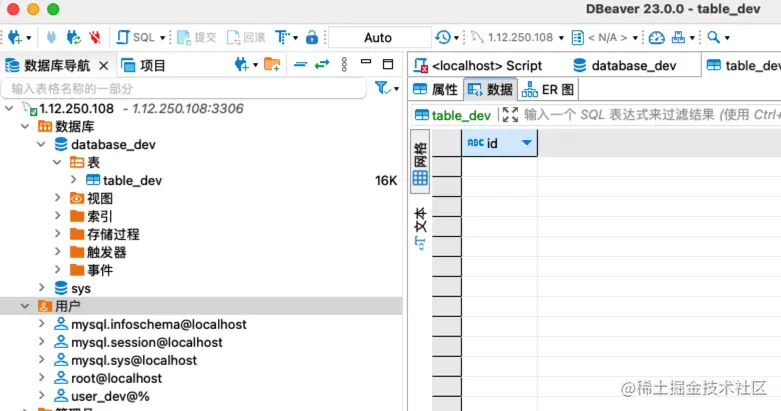Click the reconnect icon in toolbar
This screenshot has height=411, width=781.
click(x=74, y=37)
